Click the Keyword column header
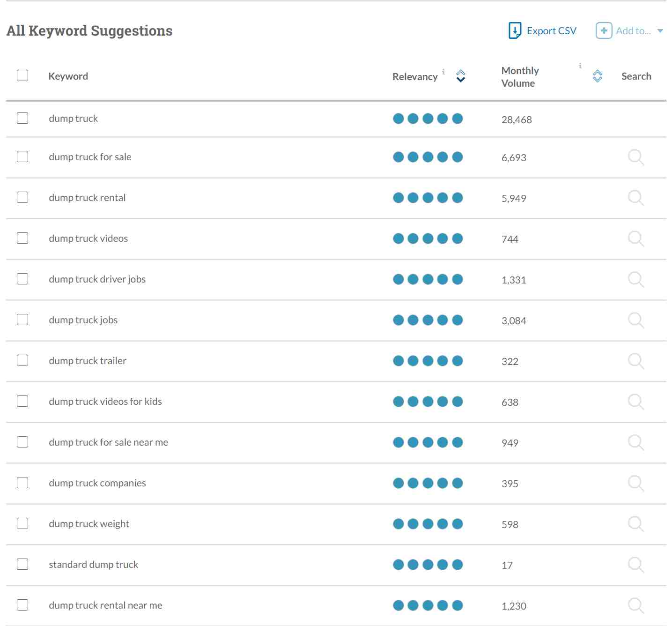 coord(68,76)
